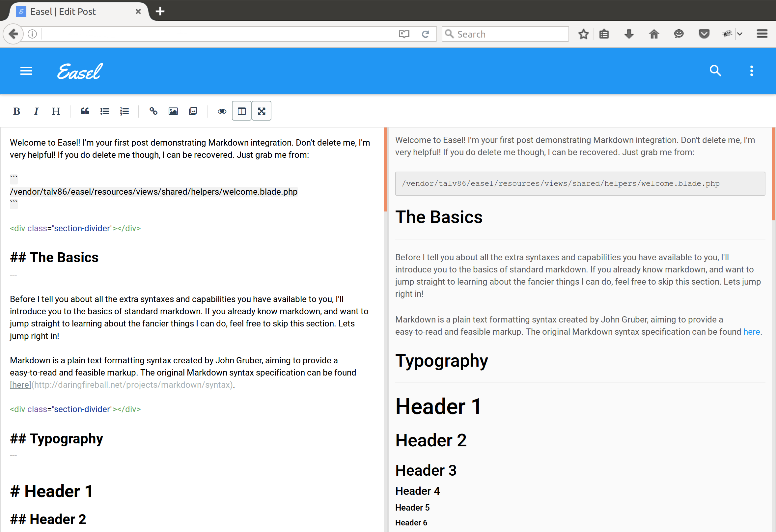776x532 pixels.
Task: Insert an image with the picture icon
Action: (x=173, y=111)
